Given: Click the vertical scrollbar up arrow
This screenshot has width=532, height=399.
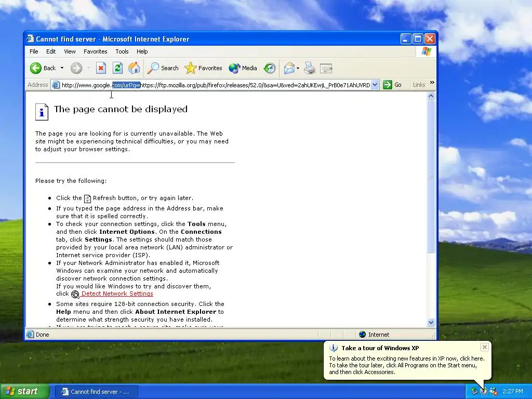Looking at the screenshot, I should 431,96.
